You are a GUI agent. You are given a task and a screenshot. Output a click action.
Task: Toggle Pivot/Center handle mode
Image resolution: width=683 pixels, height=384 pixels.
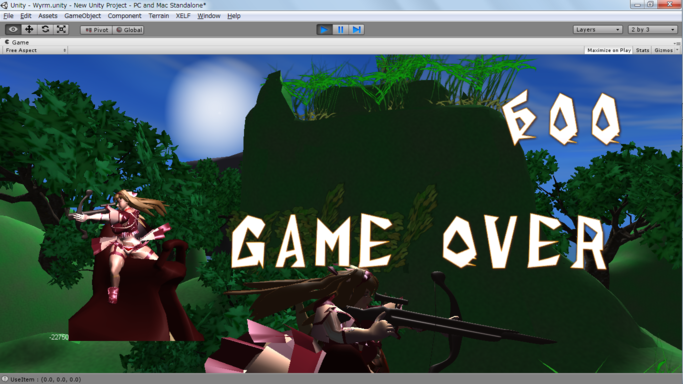tap(97, 30)
